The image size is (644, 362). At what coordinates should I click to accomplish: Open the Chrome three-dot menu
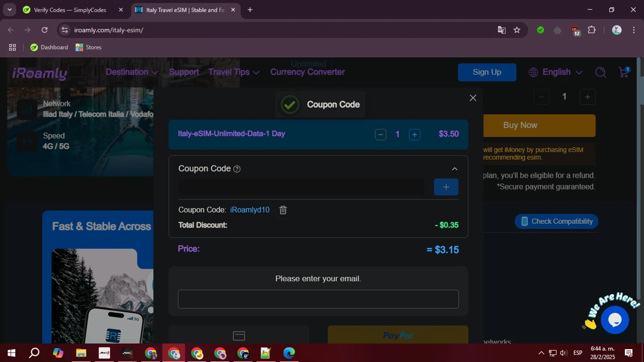pyautogui.click(x=634, y=30)
